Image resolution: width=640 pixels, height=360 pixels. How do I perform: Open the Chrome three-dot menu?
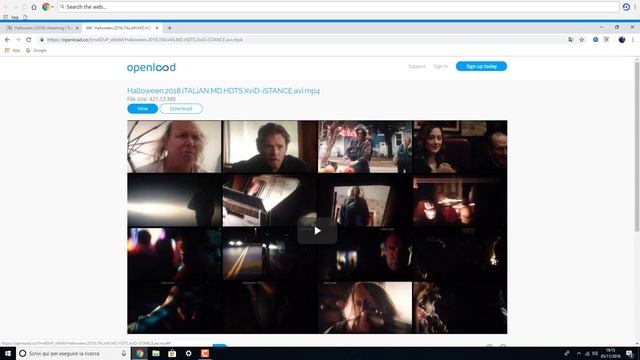633,40
